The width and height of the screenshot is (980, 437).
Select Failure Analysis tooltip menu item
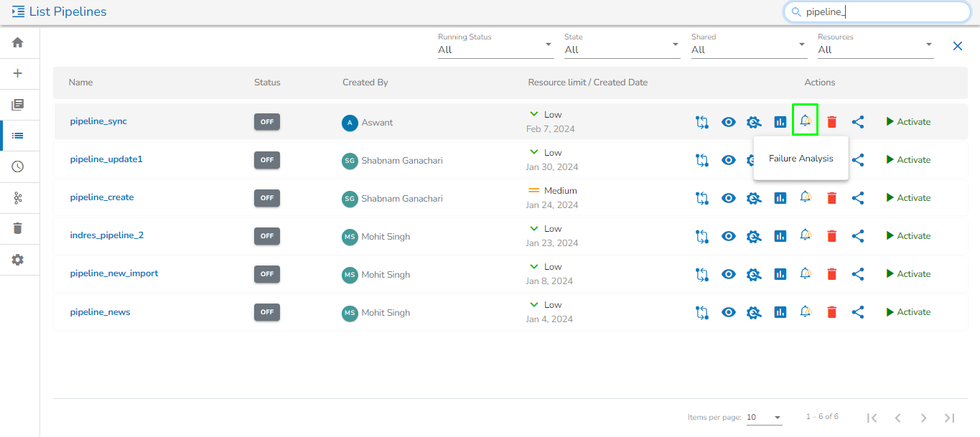click(801, 159)
